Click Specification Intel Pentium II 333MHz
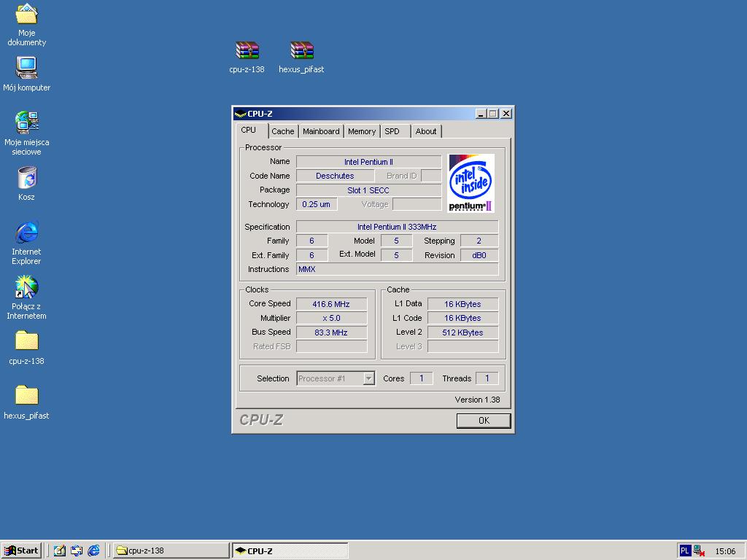 pyautogui.click(x=398, y=227)
